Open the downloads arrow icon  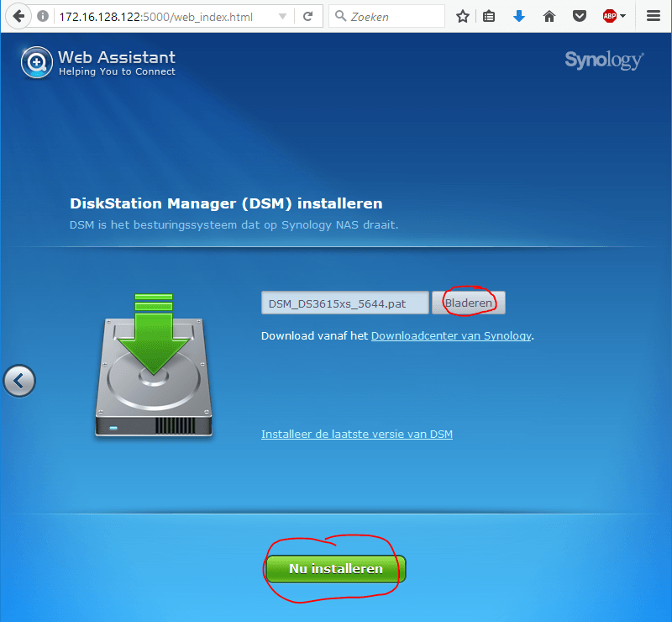519,17
